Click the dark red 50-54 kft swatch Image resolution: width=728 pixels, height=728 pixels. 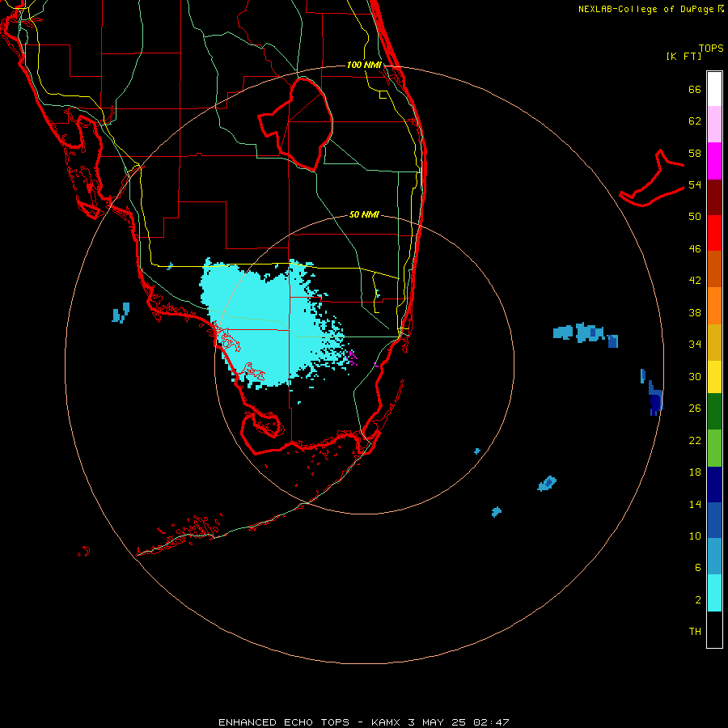[714, 197]
